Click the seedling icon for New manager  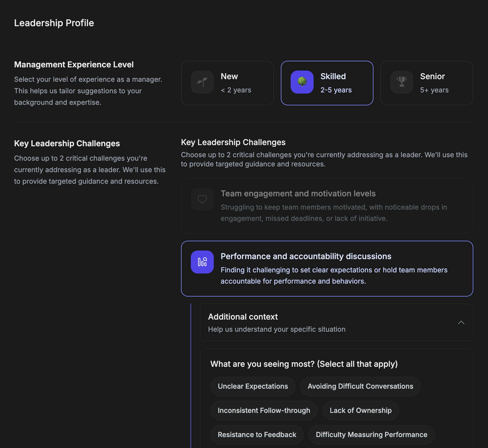pyautogui.click(x=202, y=82)
